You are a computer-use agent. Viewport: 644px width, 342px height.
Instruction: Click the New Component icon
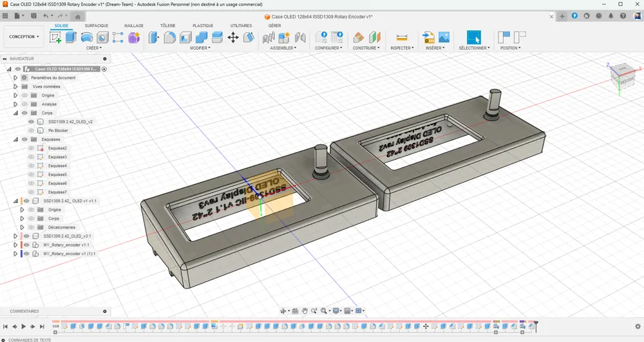(x=284, y=37)
